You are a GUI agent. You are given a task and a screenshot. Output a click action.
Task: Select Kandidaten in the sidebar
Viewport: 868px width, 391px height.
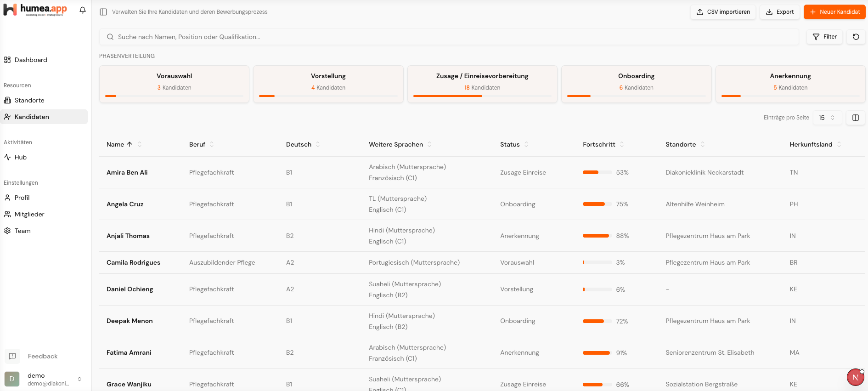44,117
